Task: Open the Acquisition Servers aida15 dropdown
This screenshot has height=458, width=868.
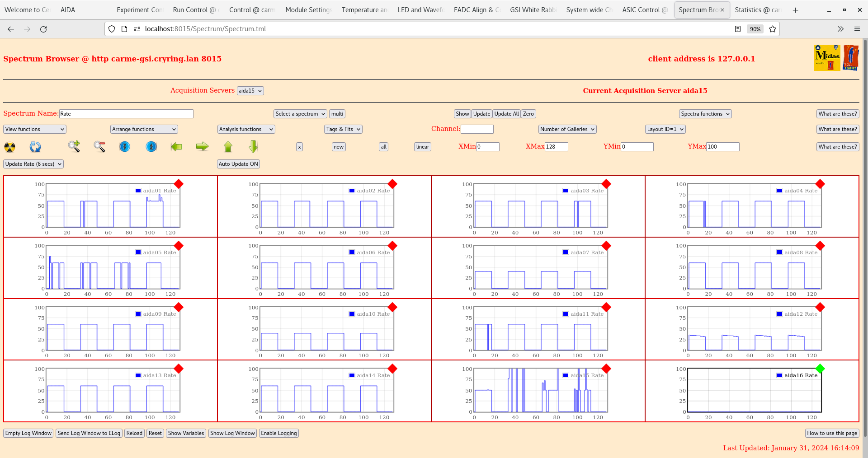Action: click(x=250, y=91)
